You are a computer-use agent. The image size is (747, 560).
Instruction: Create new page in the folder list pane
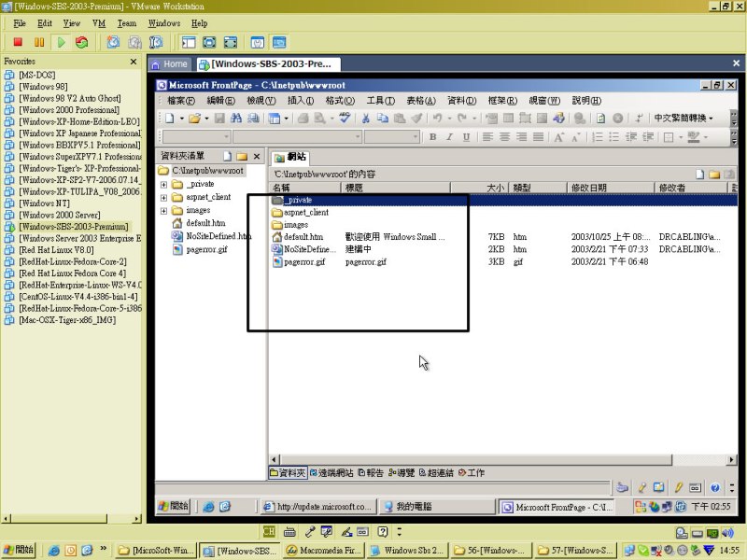228,156
